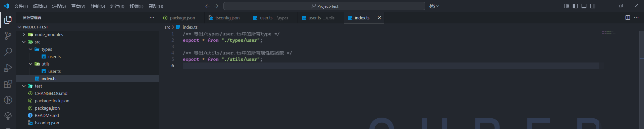This screenshot has height=129, width=644.
Task: Open the Extensions view
Action: [x=8, y=84]
